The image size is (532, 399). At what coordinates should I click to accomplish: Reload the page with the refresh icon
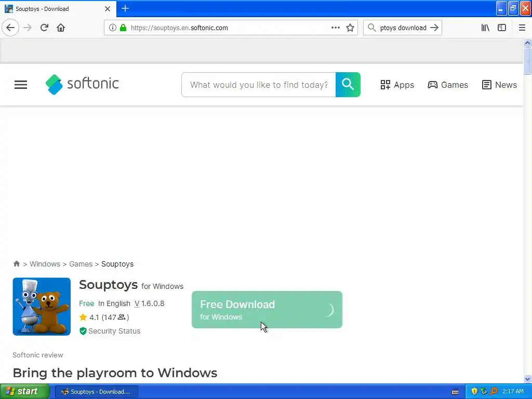tap(44, 28)
